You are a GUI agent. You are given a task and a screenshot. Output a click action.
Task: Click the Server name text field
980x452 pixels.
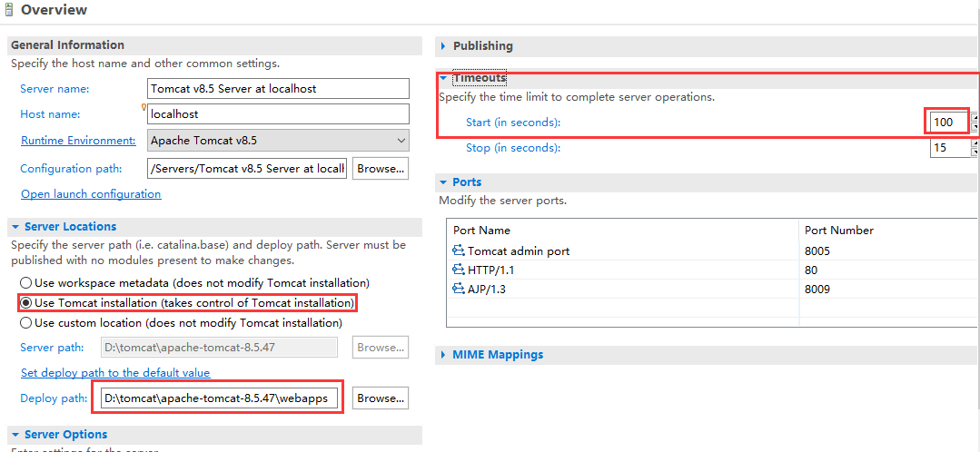[278, 89]
